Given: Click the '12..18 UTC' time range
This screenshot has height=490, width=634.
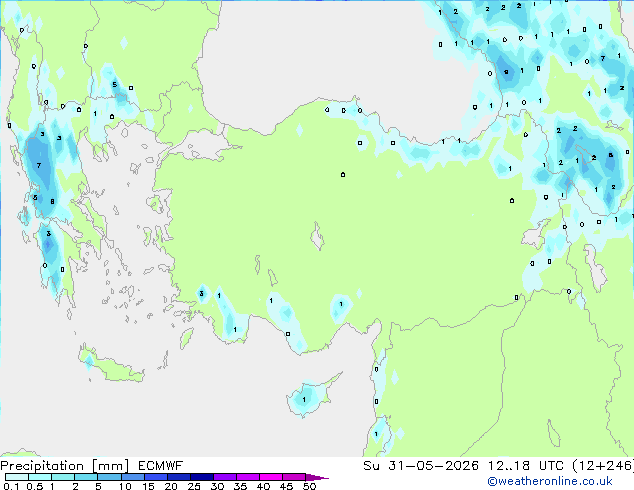Looking at the screenshot, I should point(525,466).
